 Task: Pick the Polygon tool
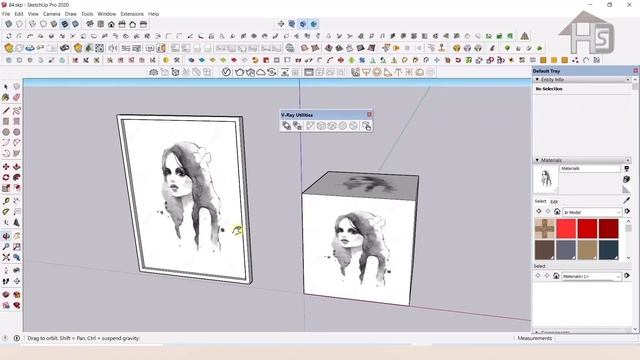(x=16, y=132)
